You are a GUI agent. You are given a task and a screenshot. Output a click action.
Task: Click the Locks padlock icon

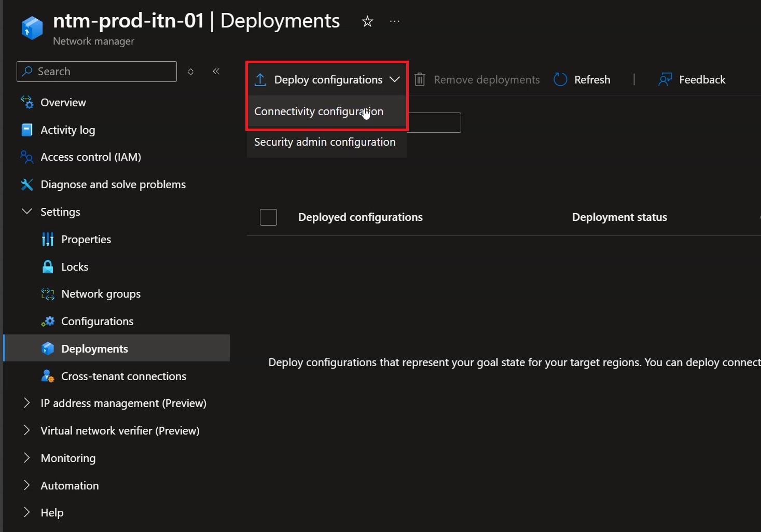[48, 267]
